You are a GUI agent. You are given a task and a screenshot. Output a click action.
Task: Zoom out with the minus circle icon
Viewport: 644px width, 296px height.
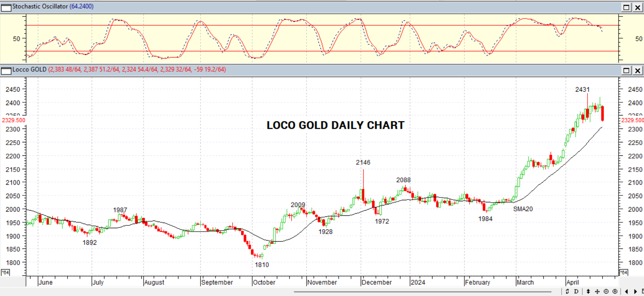pyautogui.click(x=606, y=292)
